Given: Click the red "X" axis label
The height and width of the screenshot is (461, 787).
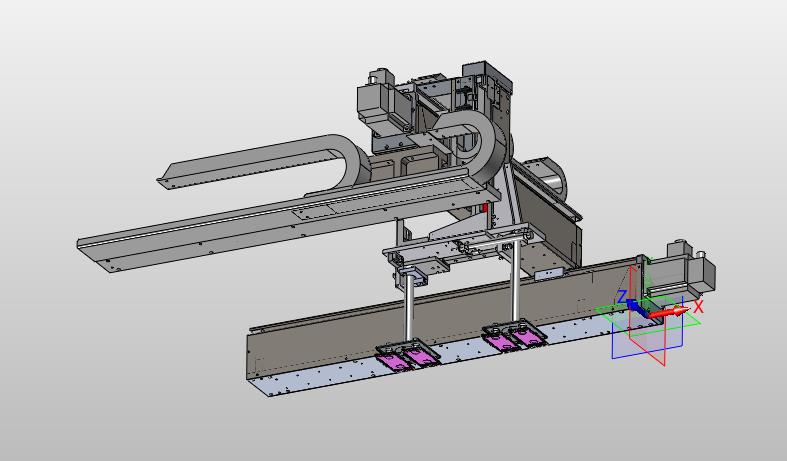Looking at the screenshot, I should [x=698, y=306].
